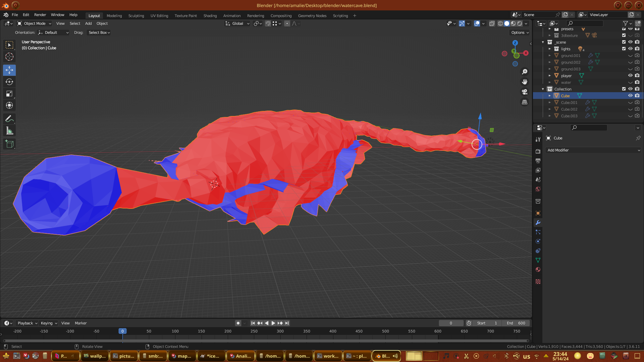Uncheck the lights collection checkbox

[x=624, y=49]
